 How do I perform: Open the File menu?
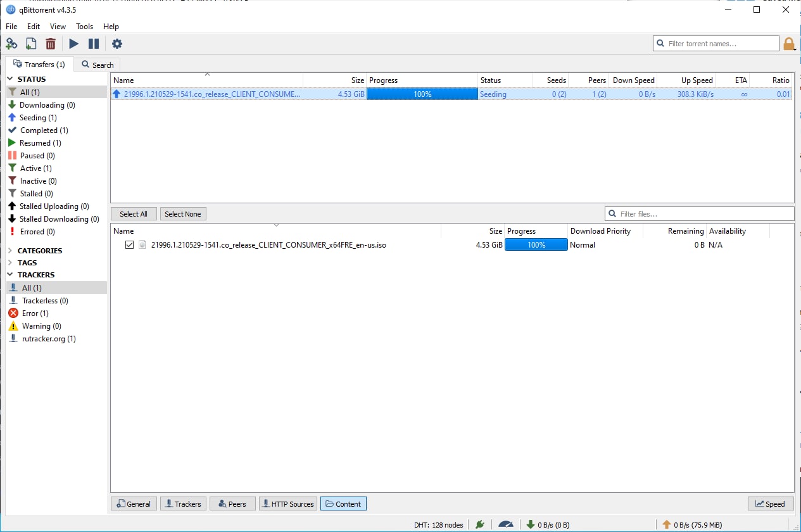[x=11, y=27]
